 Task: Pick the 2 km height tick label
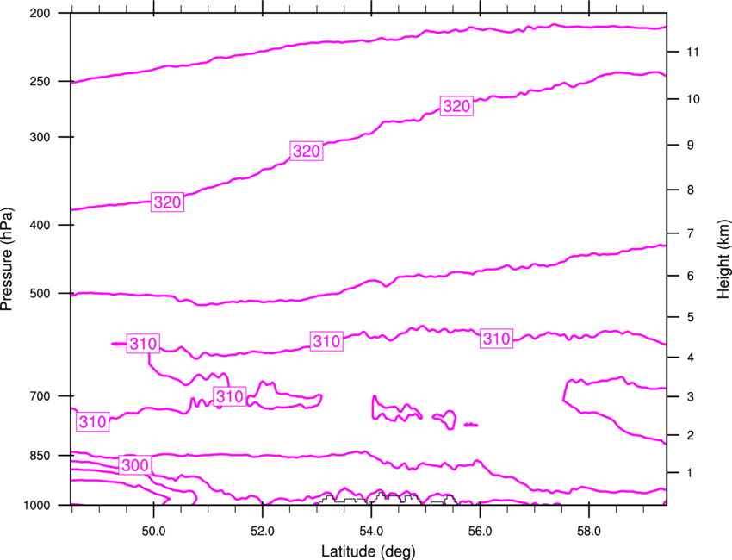point(690,435)
